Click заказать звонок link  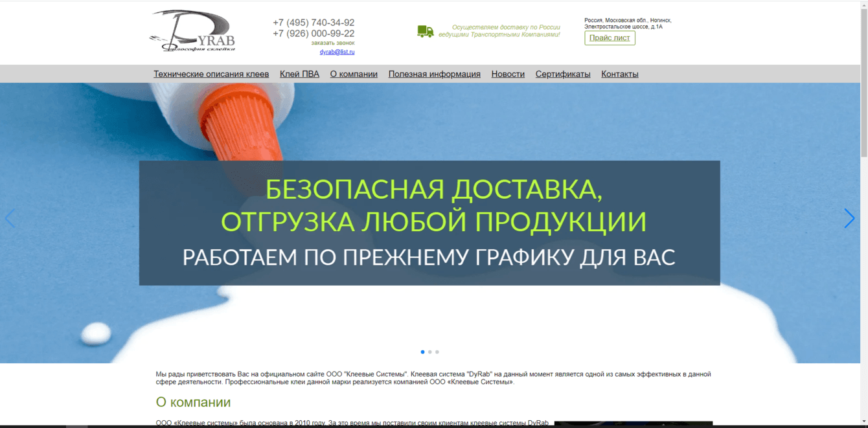pos(333,43)
